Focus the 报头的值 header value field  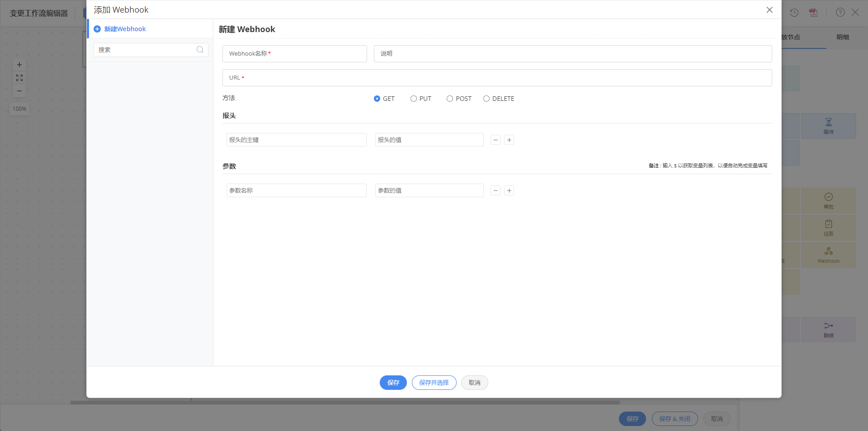click(x=429, y=140)
